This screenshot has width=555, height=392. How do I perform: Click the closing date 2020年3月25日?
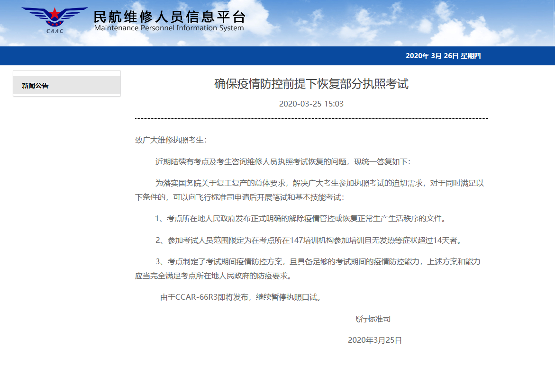tap(374, 340)
